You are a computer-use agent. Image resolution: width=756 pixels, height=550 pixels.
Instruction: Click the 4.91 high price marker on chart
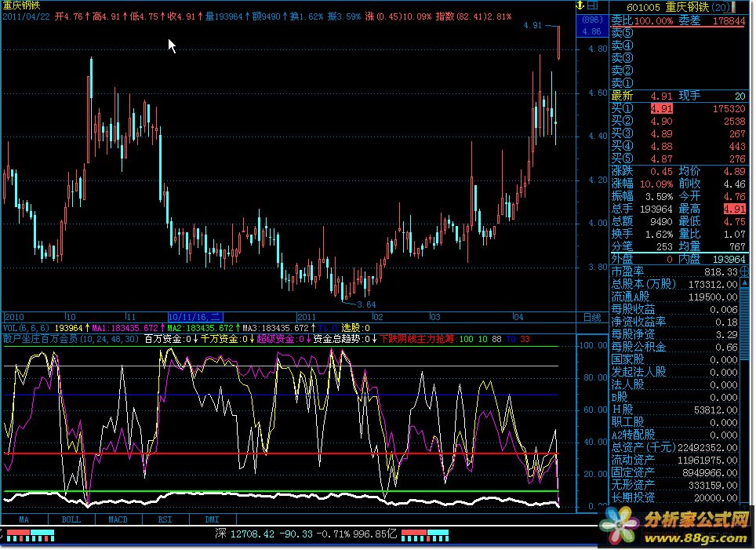click(x=532, y=26)
